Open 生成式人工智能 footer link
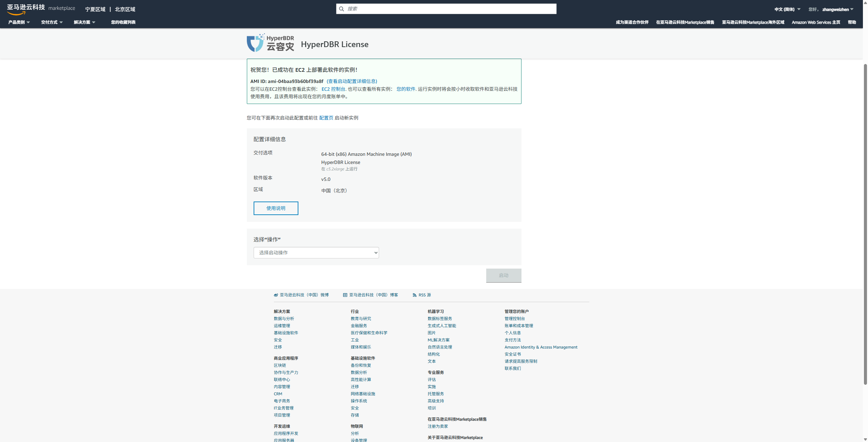868x442 pixels. tap(442, 326)
